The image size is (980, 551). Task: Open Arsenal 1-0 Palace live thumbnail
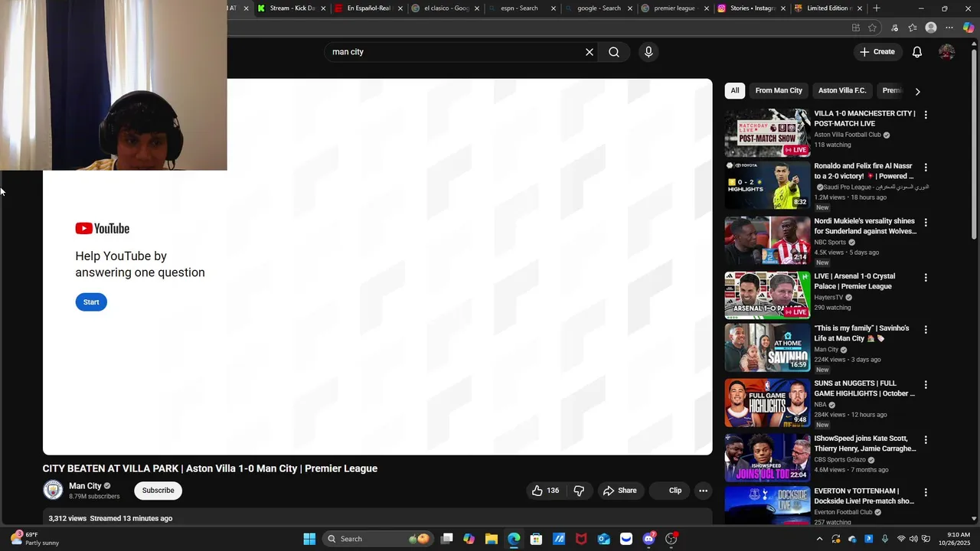coord(767,295)
